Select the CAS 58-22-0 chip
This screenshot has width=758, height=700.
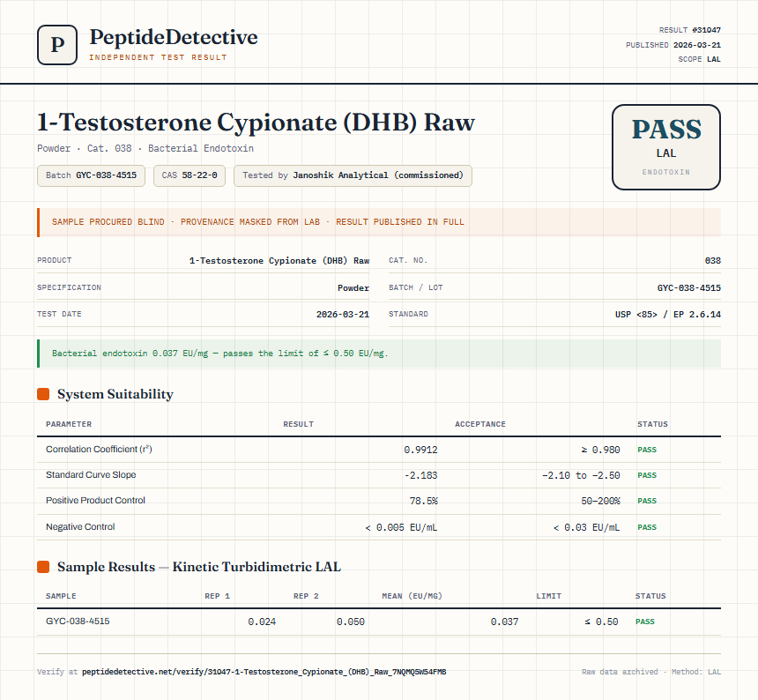pos(189,175)
